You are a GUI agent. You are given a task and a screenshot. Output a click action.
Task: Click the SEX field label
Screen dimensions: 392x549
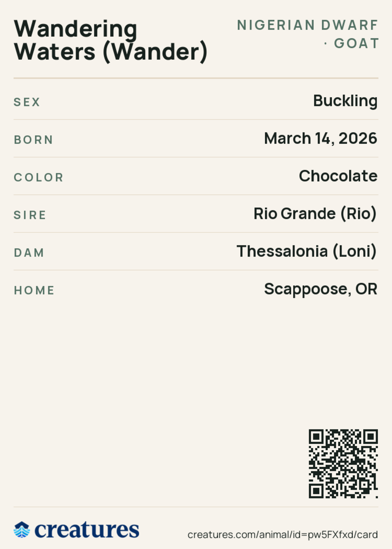tap(27, 102)
